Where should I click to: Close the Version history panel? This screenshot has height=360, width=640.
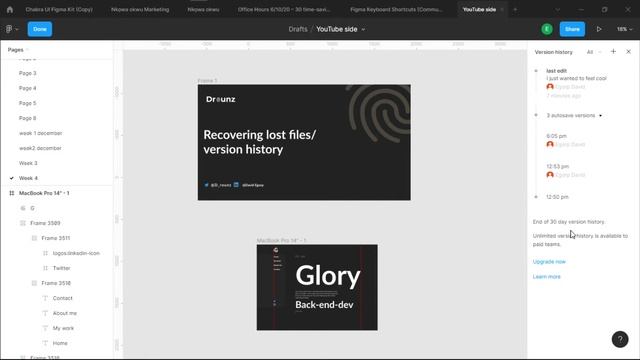pyautogui.click(x=629, y=52)
